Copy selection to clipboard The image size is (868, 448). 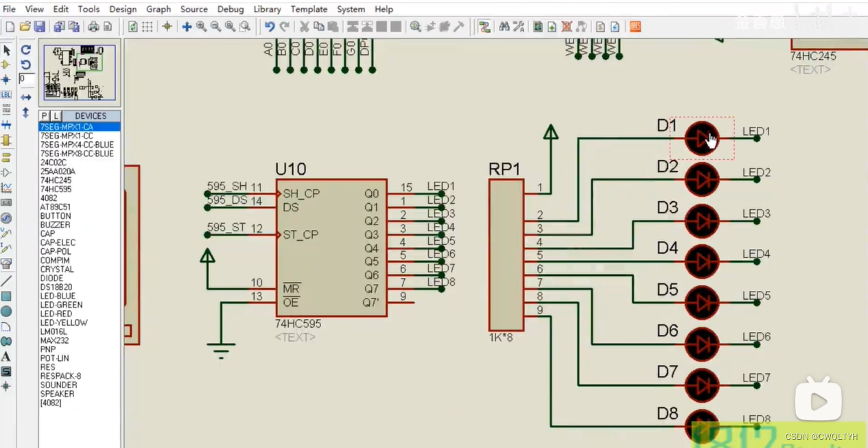(x=318, y=27)
